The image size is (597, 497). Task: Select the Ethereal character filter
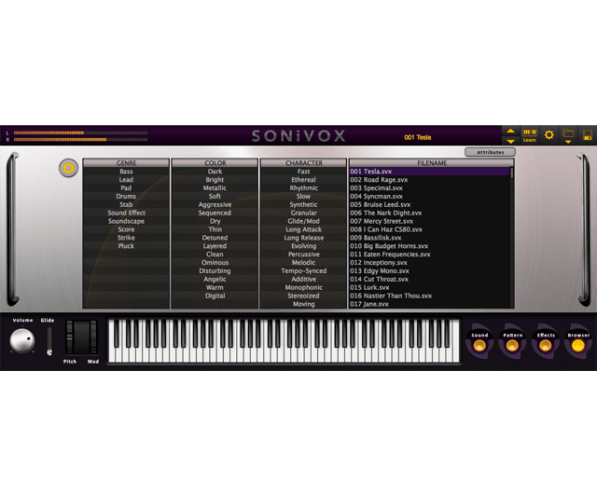pos(303,179)
